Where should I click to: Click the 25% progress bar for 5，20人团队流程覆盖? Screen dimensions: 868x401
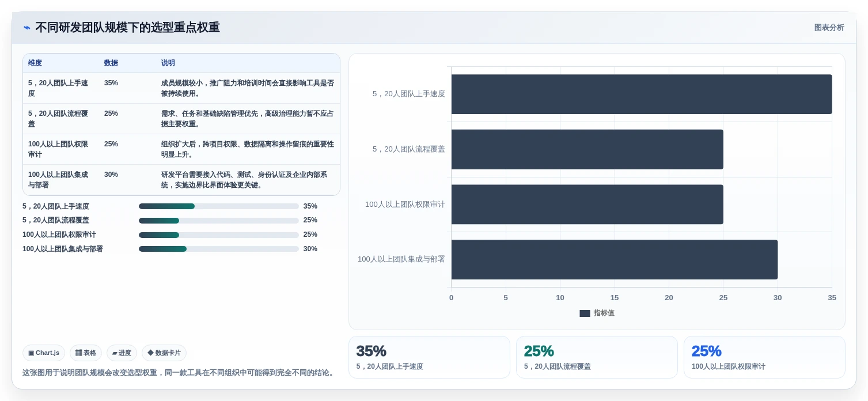coord(219,221)
